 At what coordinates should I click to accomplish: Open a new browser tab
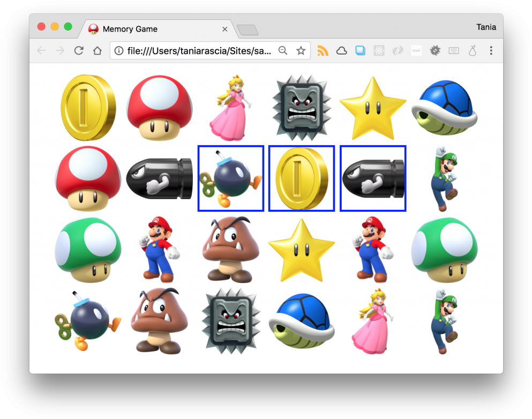(248, 30)
